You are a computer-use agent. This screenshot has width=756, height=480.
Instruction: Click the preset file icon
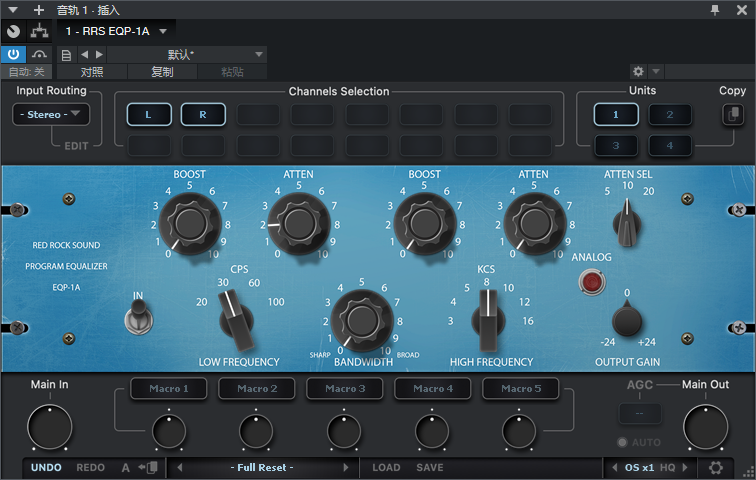coord(66,54)
